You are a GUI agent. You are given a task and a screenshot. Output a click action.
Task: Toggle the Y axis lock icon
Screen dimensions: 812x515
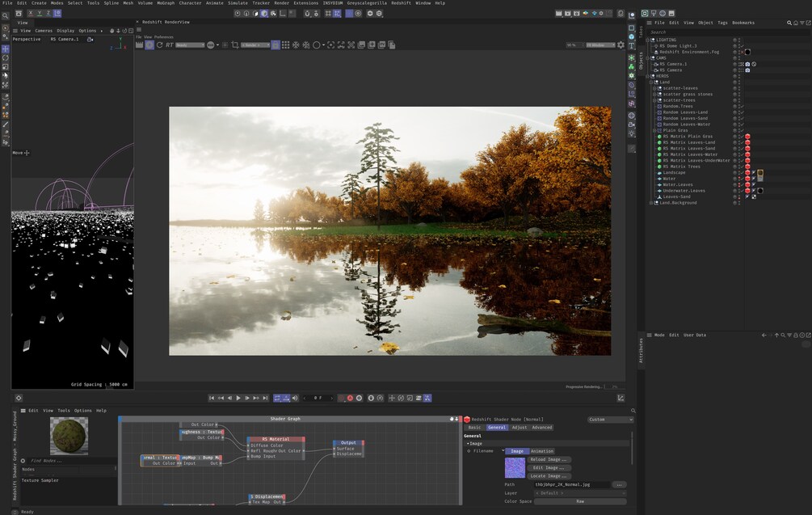40,13
